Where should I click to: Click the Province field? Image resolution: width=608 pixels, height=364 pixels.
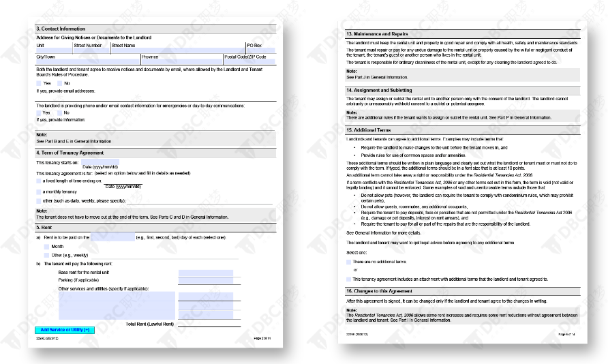pyautogui.click(x=181, y=61)
